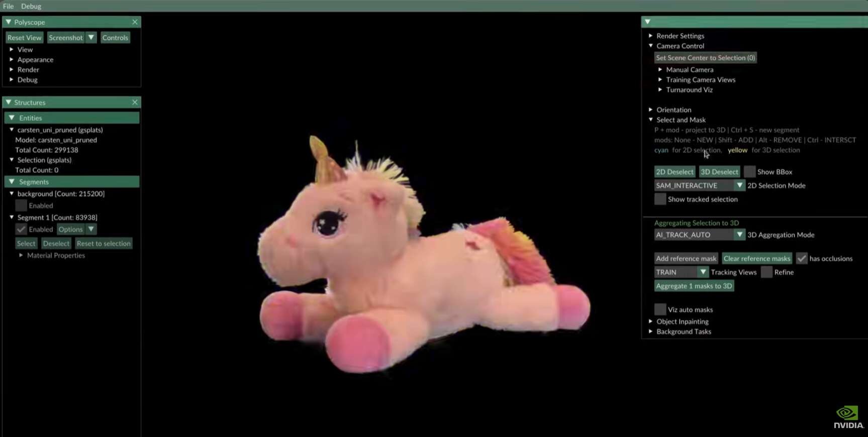This screenshot has width=868, height=437.
Task: Click the Aggregate 1 masks to 3D button
Action: pos(694,286)
